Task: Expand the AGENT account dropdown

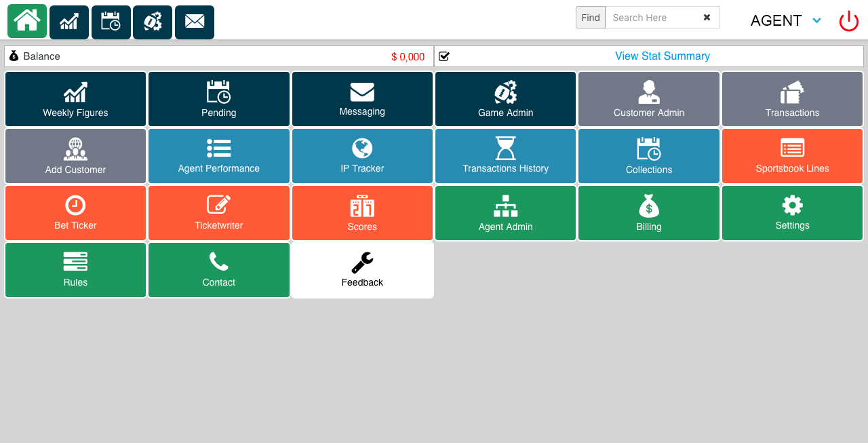Action: [816, 20]
